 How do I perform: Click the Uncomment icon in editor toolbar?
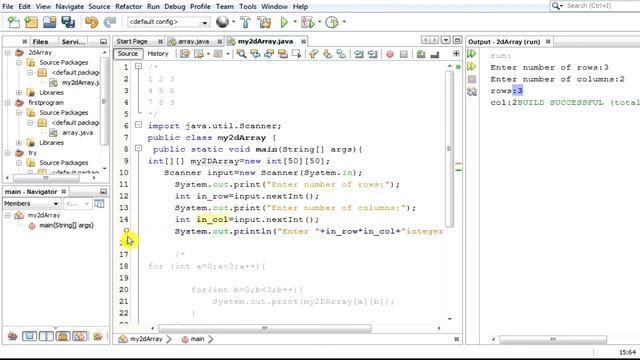click(x=435, y=54)
